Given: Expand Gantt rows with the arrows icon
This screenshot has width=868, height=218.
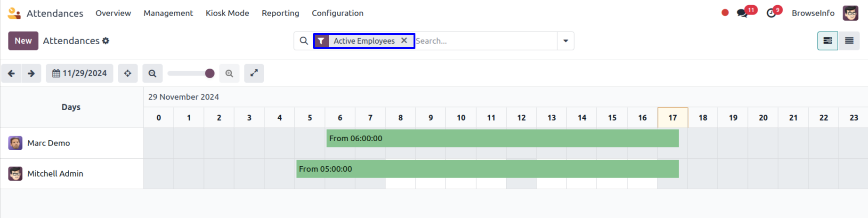Looking at the screenshot, I should coord(254,73).
